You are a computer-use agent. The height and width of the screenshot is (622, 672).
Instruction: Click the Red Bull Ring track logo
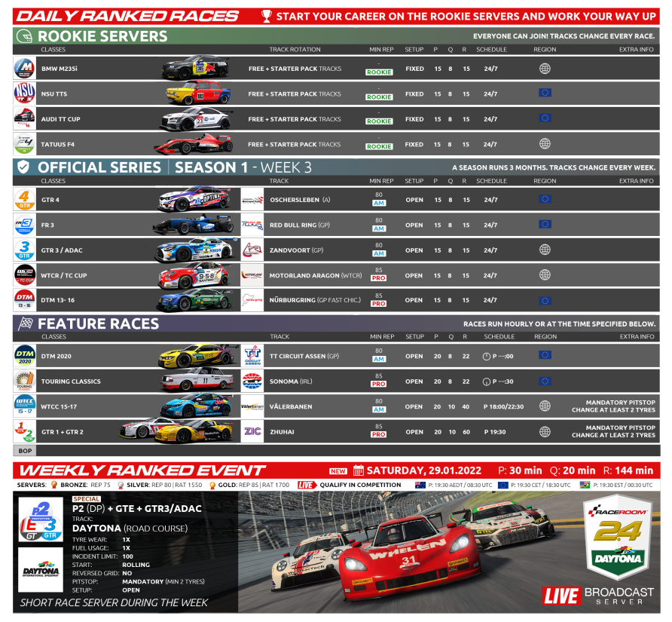pyautogui.click(x=252, y=225)
